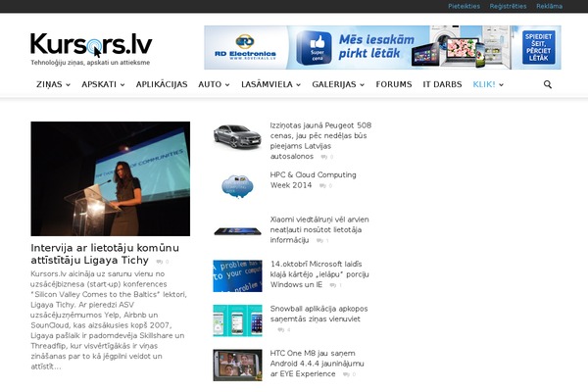Click comment icon beside HTC One M8 article
588x392 pixels.
pos(346,374)
